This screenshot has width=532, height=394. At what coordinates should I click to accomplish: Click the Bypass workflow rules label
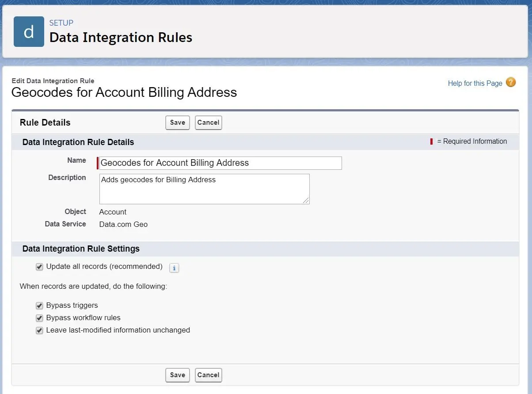pyautogui.click(x=84, y=318)
